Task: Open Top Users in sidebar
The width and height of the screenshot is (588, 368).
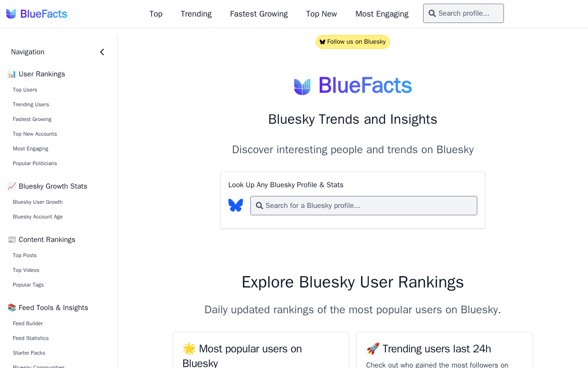Action: click(25, 90)
